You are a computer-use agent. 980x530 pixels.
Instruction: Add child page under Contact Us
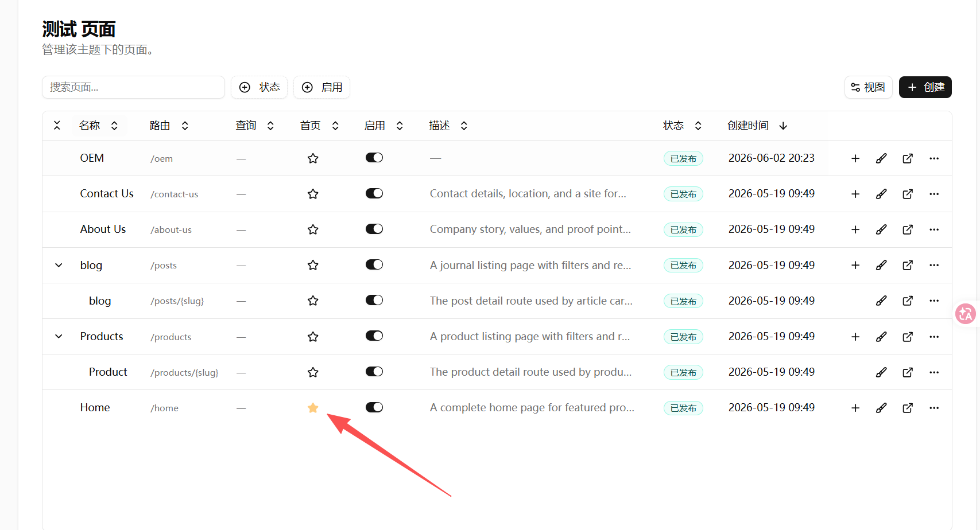(855, 194)
